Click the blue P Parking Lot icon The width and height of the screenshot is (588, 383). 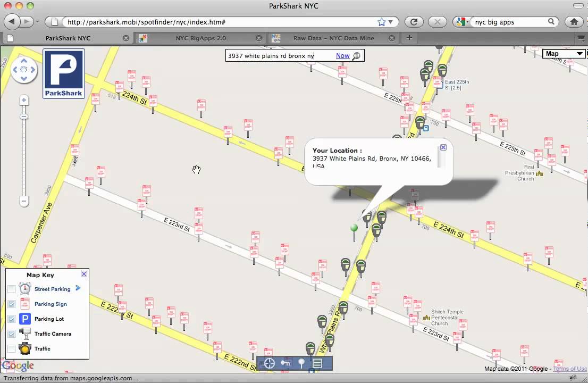coord(25,319)
